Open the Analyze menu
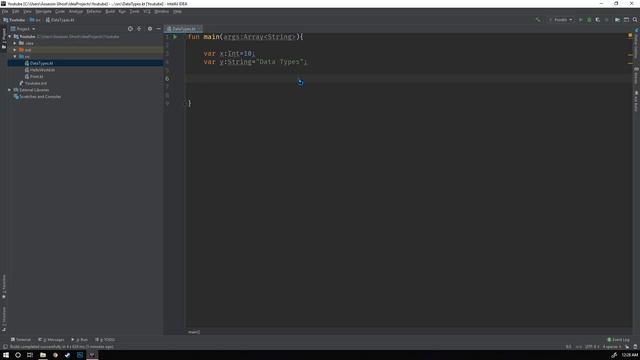 pos(76,11)
